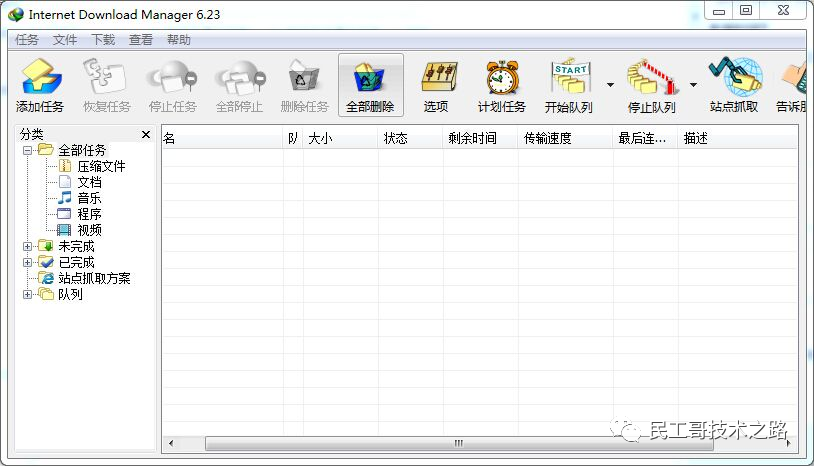Open the 查看 menu

tap(141, 40)
